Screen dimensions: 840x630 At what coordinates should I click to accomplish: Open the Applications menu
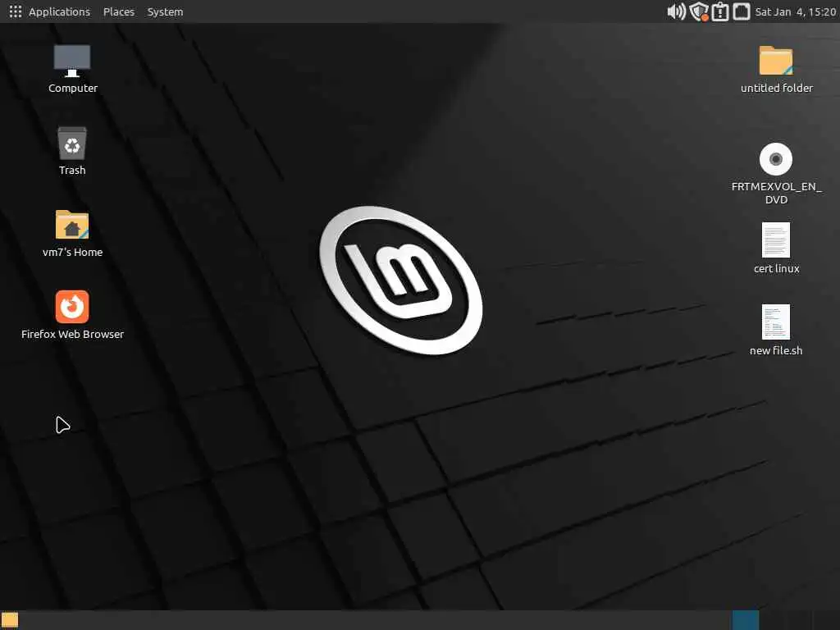pyautogui.click(x=59, y=11)
